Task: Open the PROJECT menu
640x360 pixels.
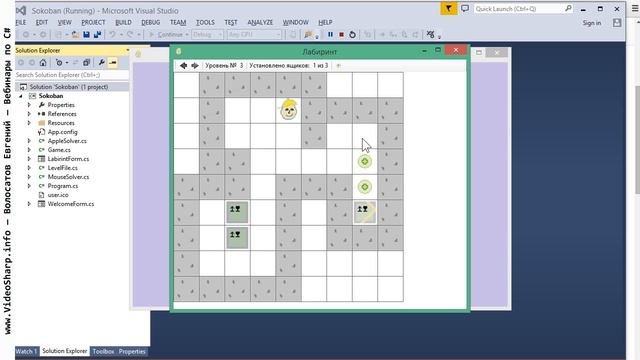Action: tap(93, 22)
